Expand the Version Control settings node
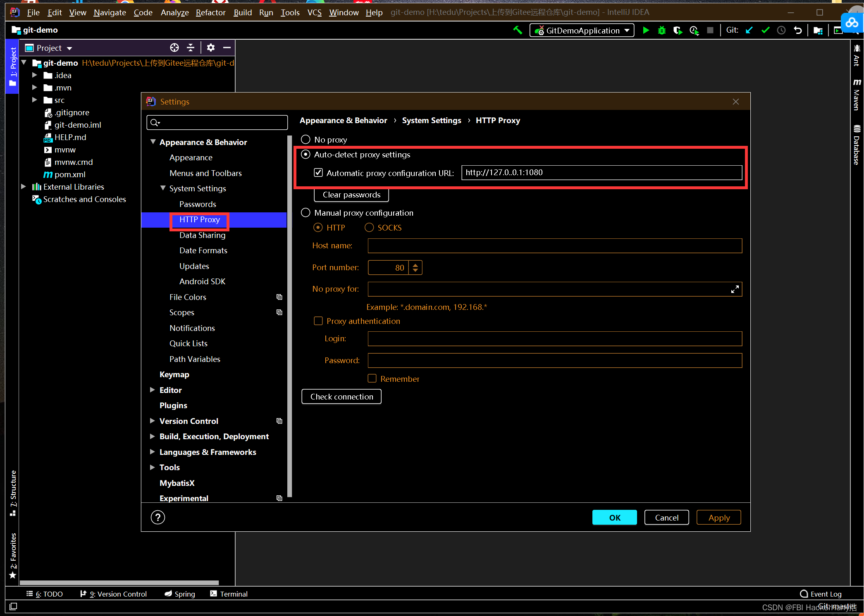864x616 pixels. point(152,421)
